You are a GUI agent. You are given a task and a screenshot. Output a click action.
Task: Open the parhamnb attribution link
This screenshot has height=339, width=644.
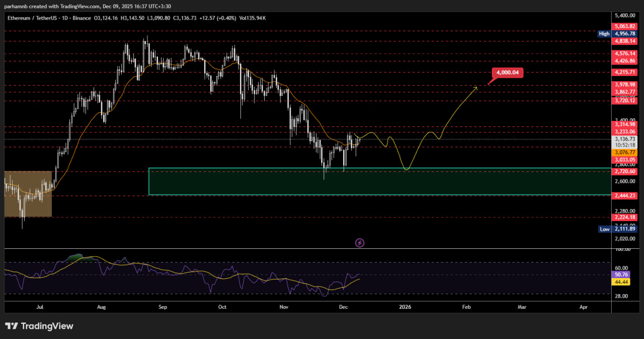(15, 6)
